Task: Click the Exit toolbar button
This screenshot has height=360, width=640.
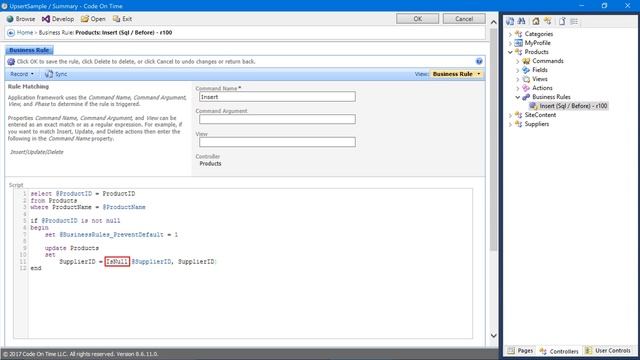Action: pyautogui.click(x=122, y=19)
